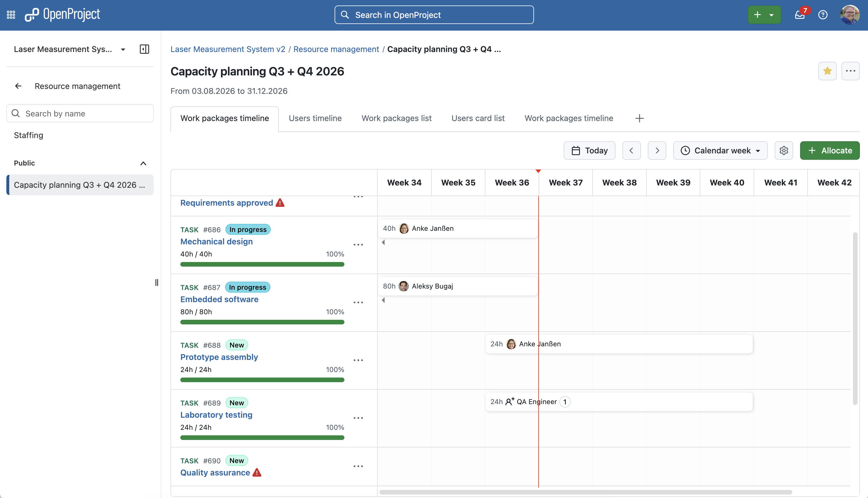Open three-dot menu for Embedded software

click(x=358, y=302)
